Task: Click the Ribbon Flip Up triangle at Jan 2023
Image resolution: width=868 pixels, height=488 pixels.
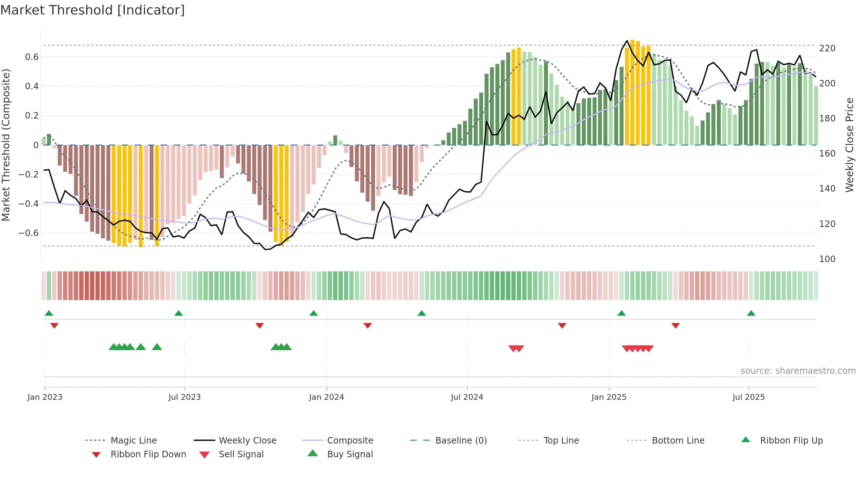Action: (x=49, y=313)
